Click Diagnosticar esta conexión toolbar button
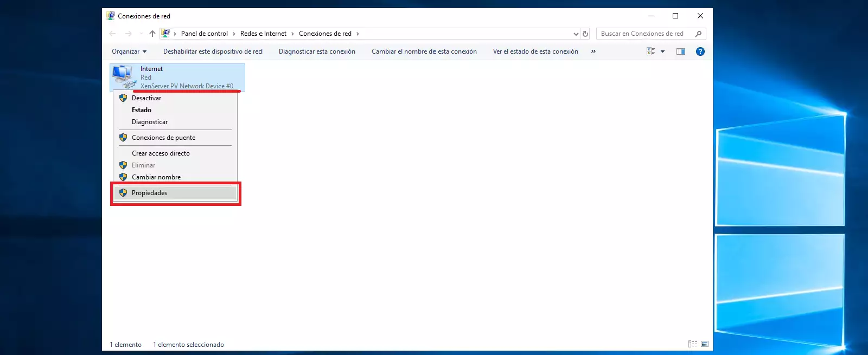 317,51
